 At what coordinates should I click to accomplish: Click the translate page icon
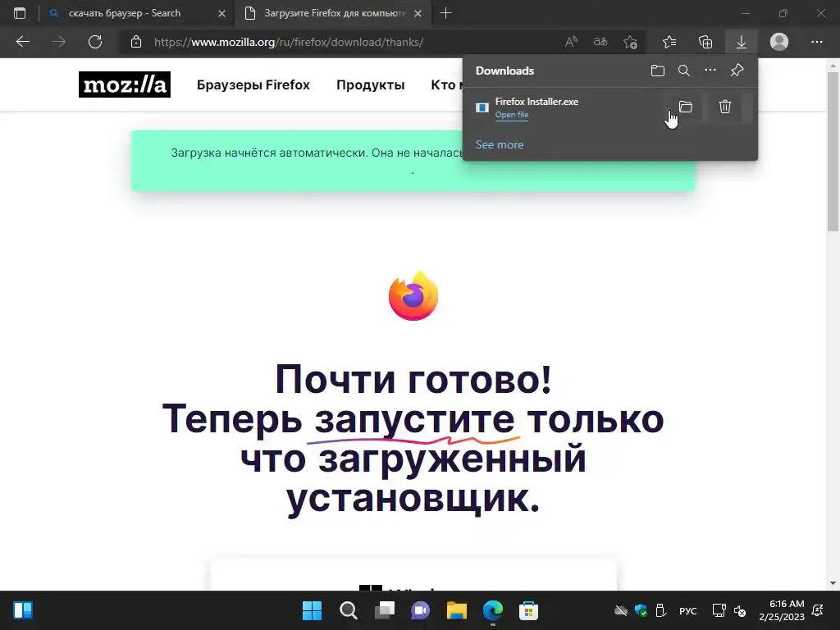coord(600,42)
